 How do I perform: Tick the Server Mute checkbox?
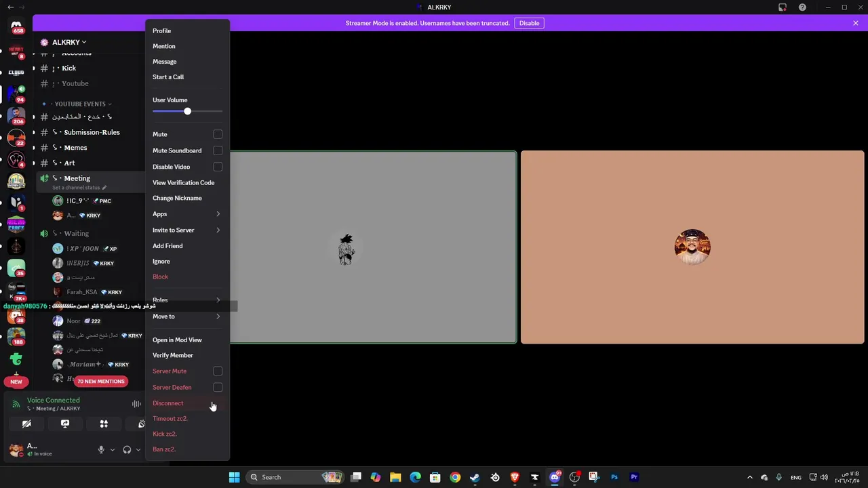click(218, 371)
